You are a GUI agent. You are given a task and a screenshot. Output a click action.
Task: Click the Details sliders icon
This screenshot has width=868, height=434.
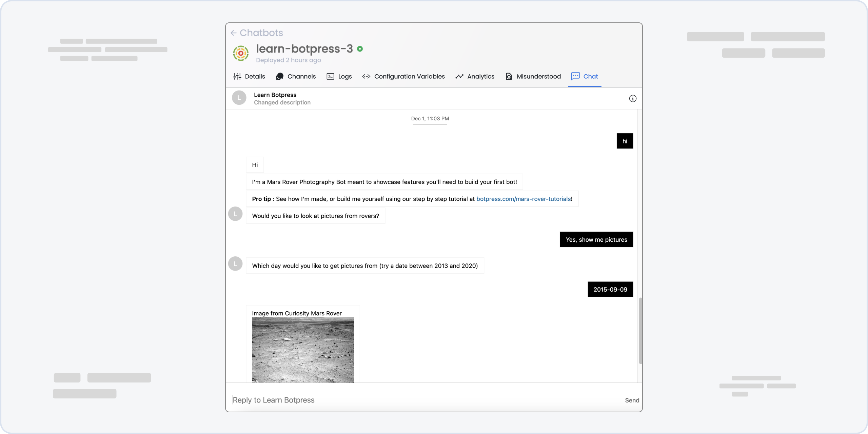click(237, 76)
